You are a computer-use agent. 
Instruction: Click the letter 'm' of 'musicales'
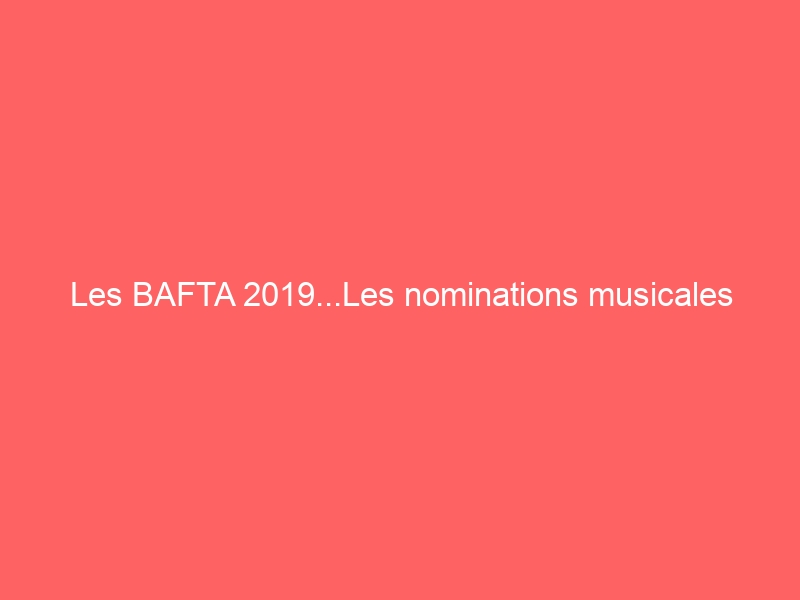[x=600, y=299]
